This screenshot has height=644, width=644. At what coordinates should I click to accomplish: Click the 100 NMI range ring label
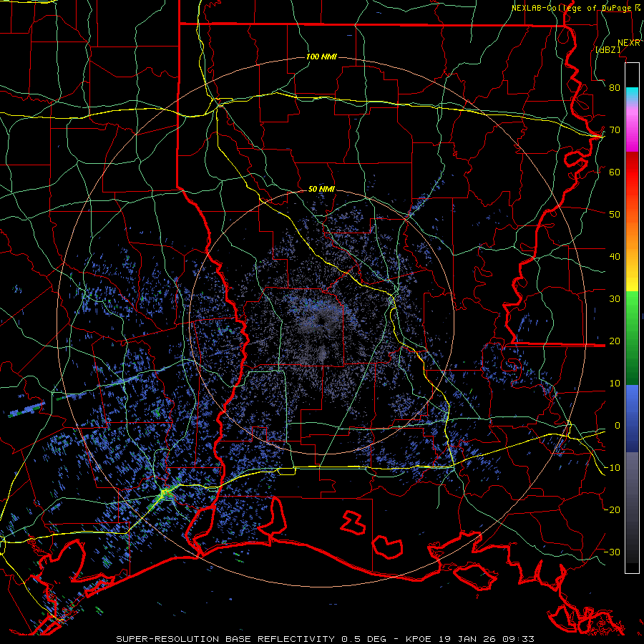point(321,57)
